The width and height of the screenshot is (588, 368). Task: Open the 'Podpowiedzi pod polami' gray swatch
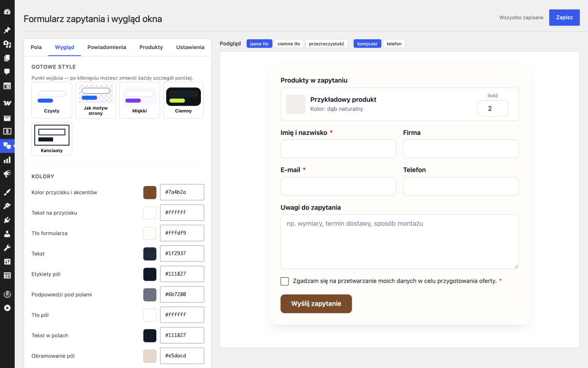(150, 294)
